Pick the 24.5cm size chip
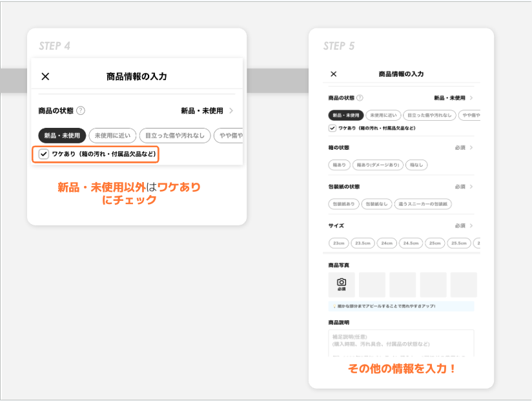Viewport: 532px width, 401px height. 411,243
